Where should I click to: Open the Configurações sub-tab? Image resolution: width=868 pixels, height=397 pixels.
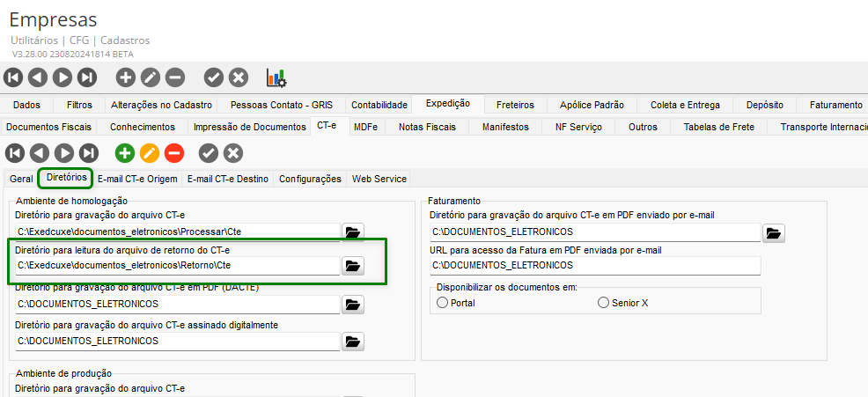(310, 179)
